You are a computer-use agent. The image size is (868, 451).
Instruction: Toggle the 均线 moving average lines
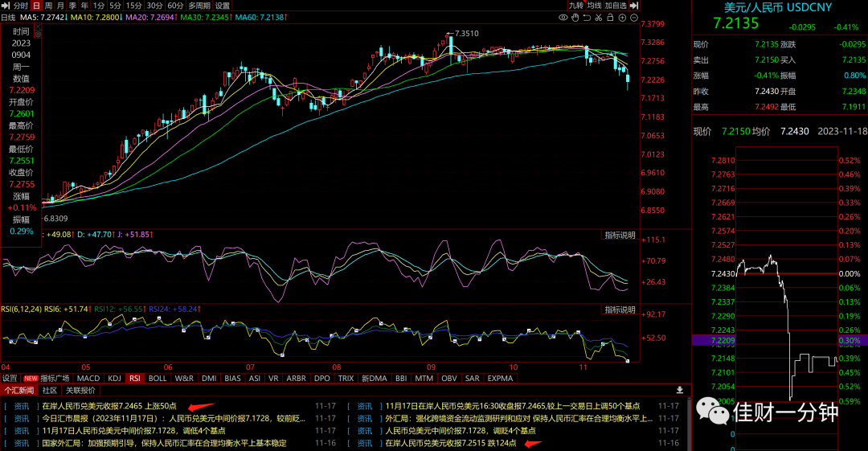point(595,6)
